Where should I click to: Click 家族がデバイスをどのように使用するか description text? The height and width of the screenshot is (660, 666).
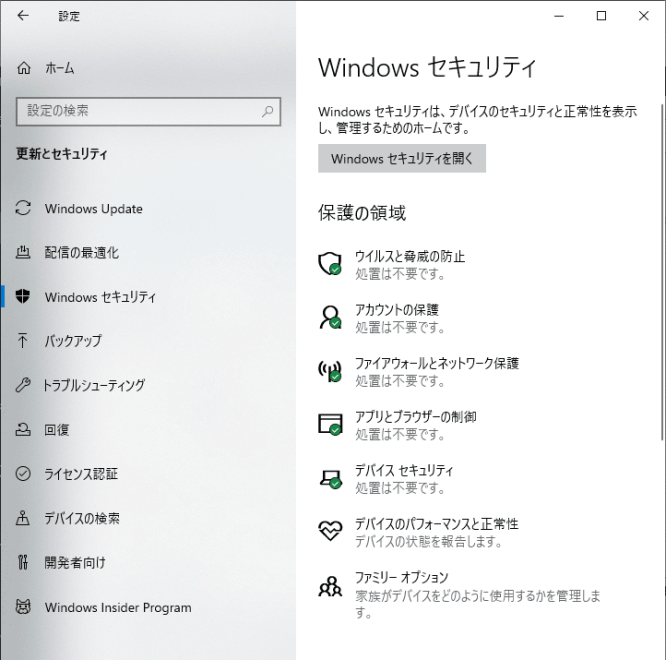point(478,604)
